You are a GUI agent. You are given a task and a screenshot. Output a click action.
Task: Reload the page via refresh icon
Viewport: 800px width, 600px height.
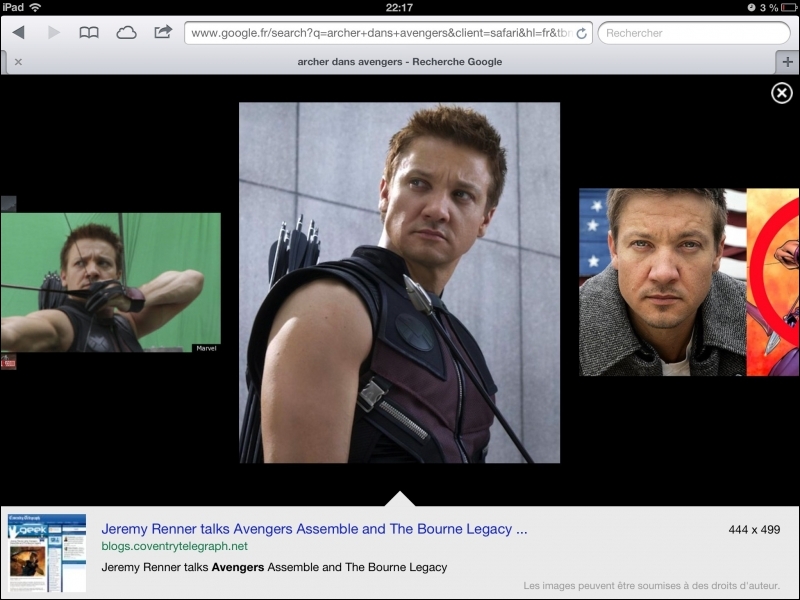pyautogui.click(x=581, y=34)
